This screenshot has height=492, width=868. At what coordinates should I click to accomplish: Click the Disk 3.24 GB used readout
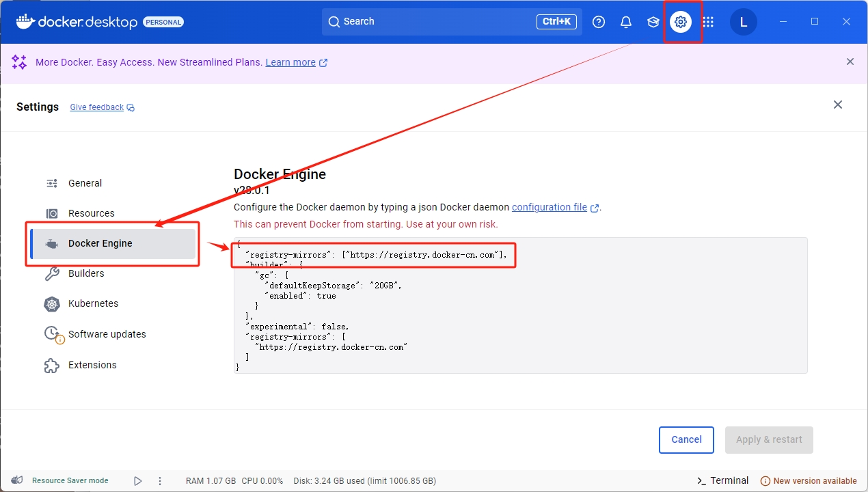click(364, 481)
